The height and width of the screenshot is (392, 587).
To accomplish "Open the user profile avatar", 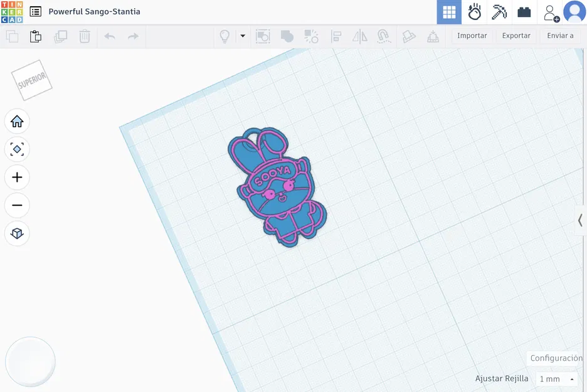I will [574, 12].
